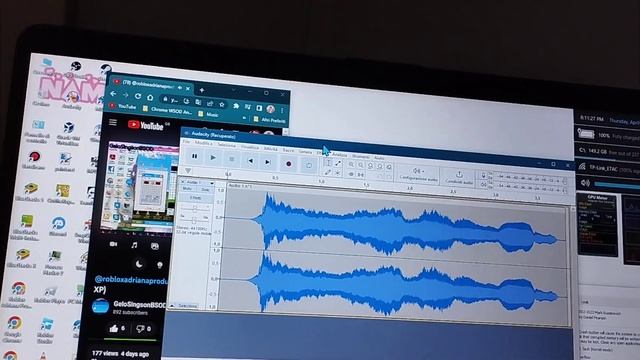Fit selection to width zoom icon

point(370,166)
